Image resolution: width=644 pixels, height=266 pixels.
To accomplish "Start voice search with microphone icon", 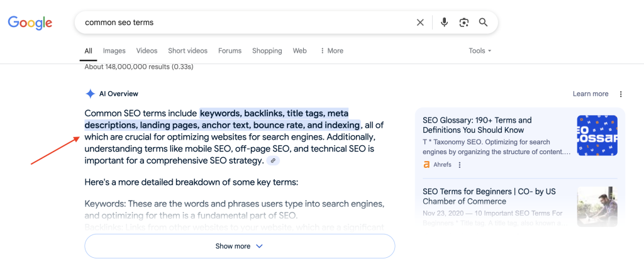I will point(444,23).
